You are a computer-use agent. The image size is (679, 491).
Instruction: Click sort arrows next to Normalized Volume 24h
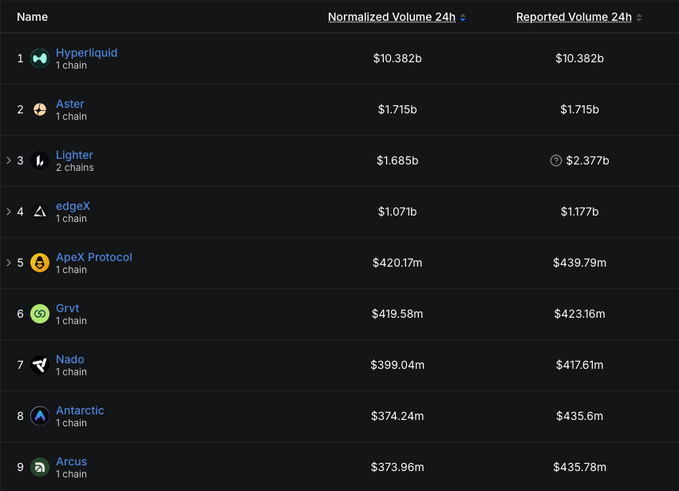point(462,17)
